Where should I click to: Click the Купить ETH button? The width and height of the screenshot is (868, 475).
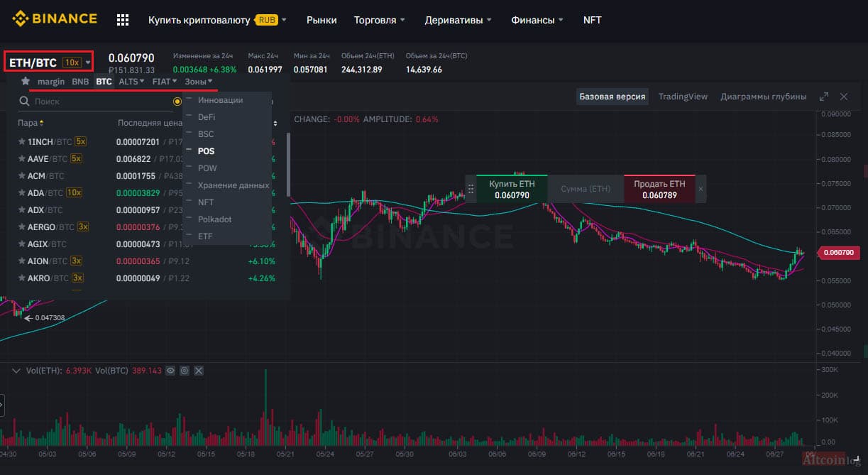pos(512,189)
